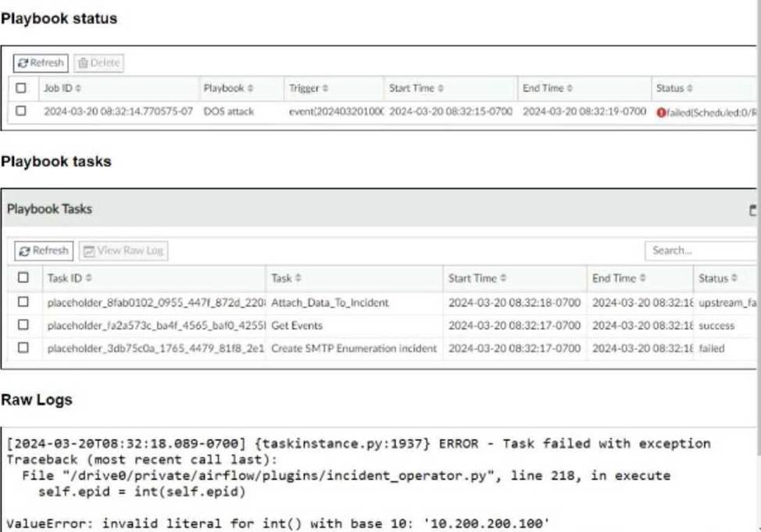Tick the Attach_Data_To_Incident task checkbox
Screen dimensions: 761x532
click(x=23, y=302)
